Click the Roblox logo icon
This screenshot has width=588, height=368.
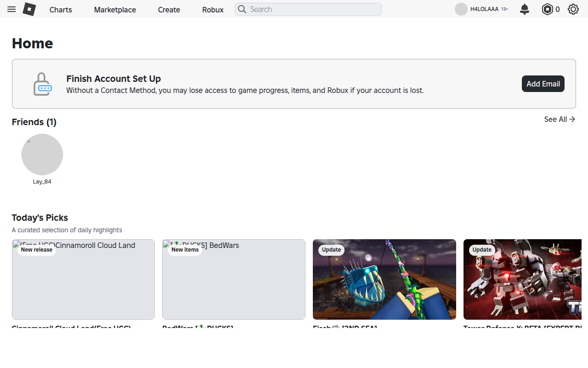tap(29, 9)
